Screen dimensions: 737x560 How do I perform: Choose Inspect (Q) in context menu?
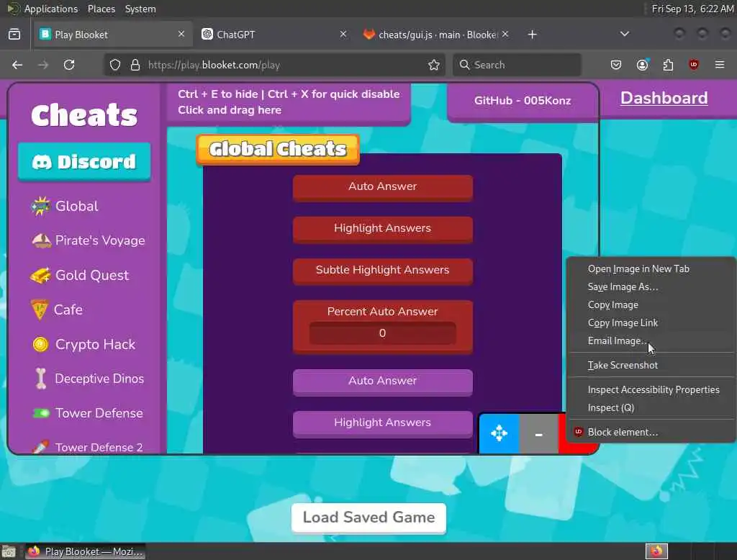point(651,407)
